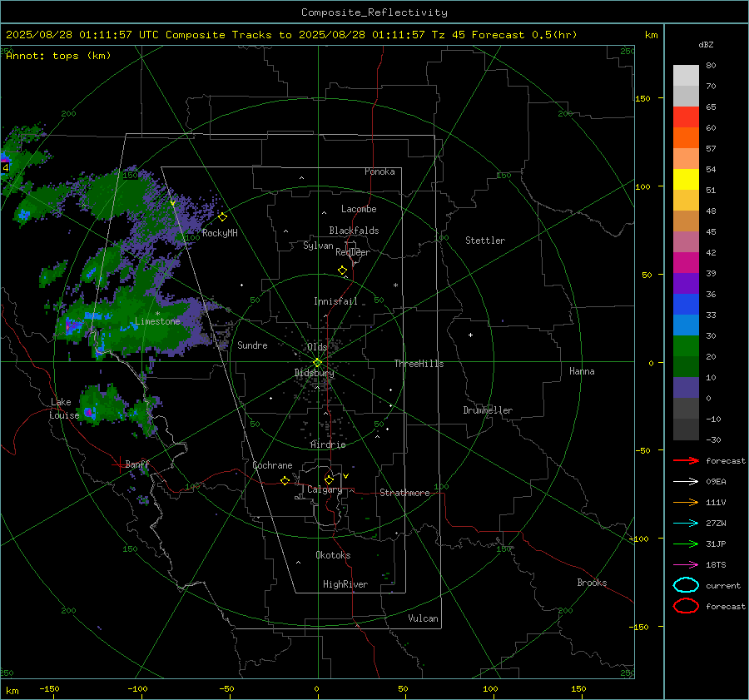Screen dimensions: 749x700
Task: Click the Composite_Reflectivity title
Action: tap(374, 12)
